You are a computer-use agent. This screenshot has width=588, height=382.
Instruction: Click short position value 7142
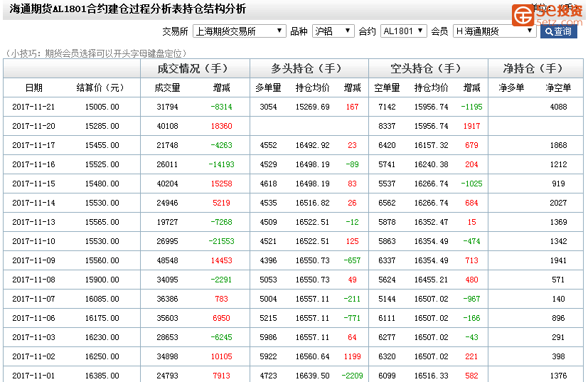click(x=387, y=107)
